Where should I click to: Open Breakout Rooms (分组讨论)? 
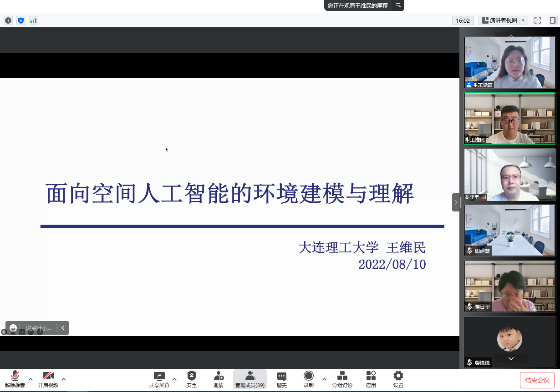[342, 379]
